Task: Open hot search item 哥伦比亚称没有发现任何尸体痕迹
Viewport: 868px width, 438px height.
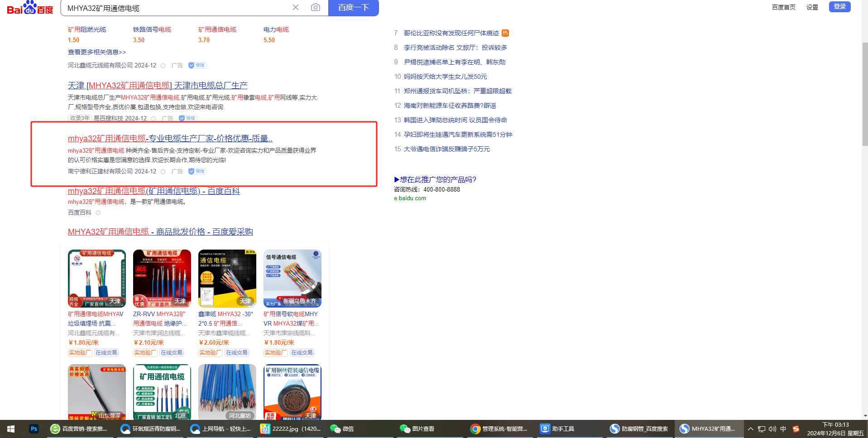Action: tap(451, 33)
